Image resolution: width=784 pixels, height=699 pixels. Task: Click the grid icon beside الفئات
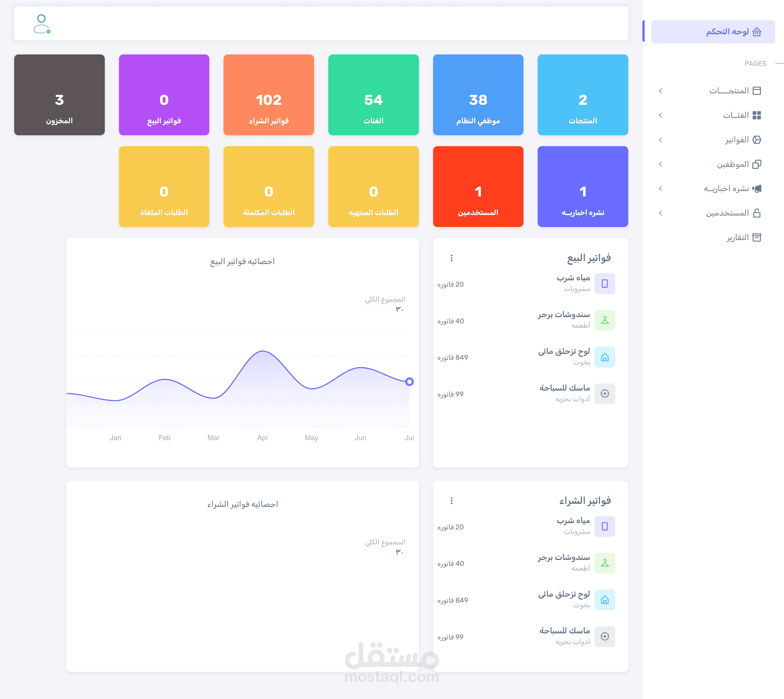pyautogui.click(x=756, y=115)
